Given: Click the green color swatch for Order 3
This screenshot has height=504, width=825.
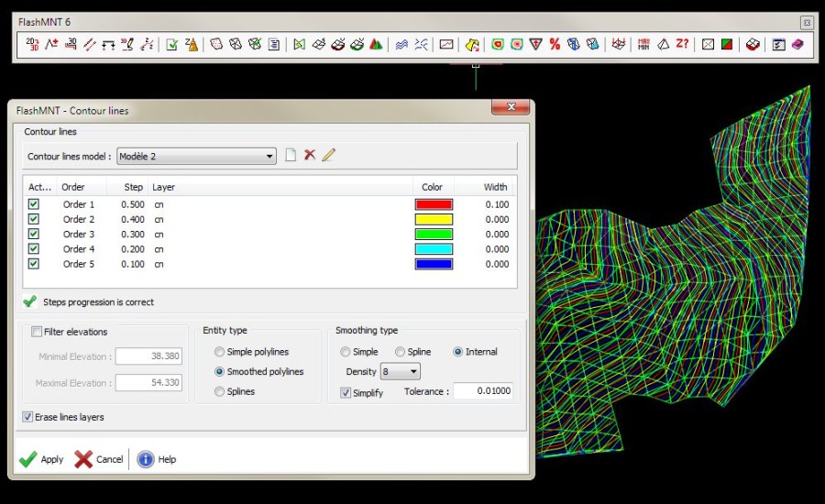Looking at the screenshot, I should click(x=434, y=234).
